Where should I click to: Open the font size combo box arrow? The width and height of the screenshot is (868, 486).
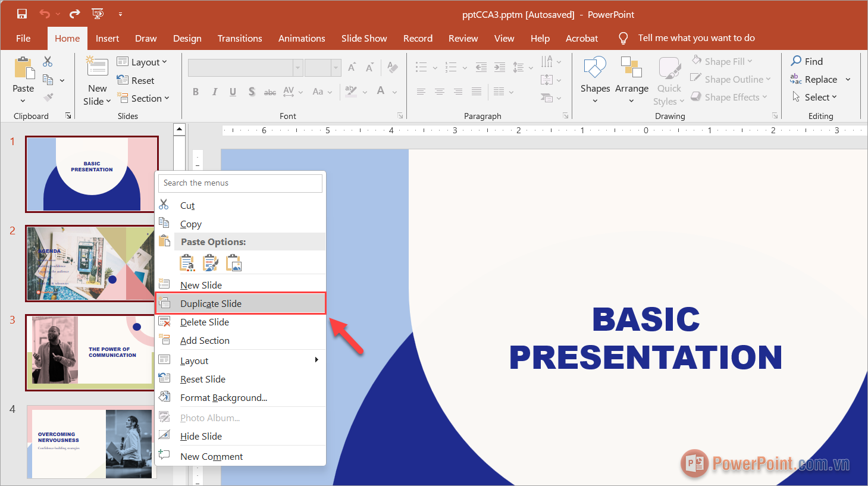pyautogui.click(x=336, y=67)
